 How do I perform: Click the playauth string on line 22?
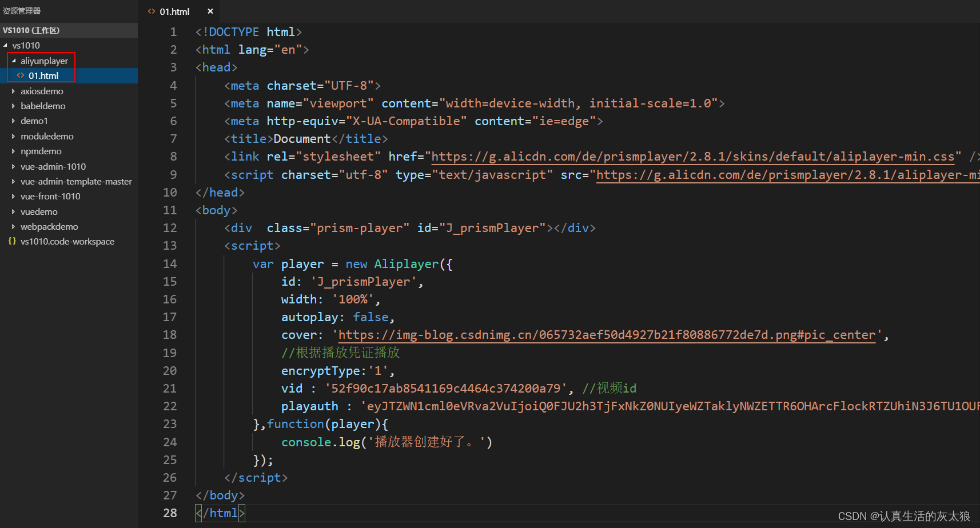[670, 406]
